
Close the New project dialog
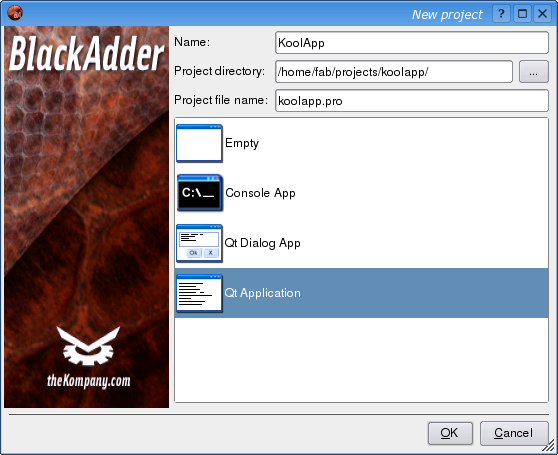click(x=542, y=14)
